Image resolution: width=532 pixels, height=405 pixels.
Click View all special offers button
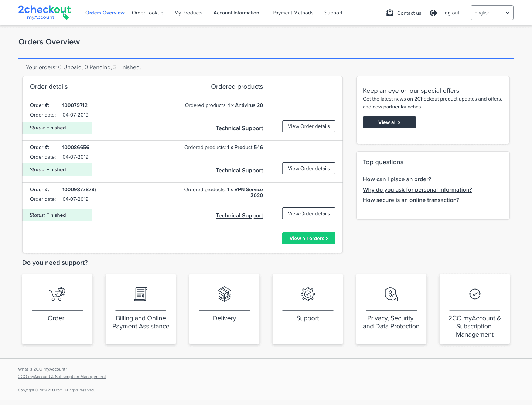pyautogui.click(x=389, y=122)
